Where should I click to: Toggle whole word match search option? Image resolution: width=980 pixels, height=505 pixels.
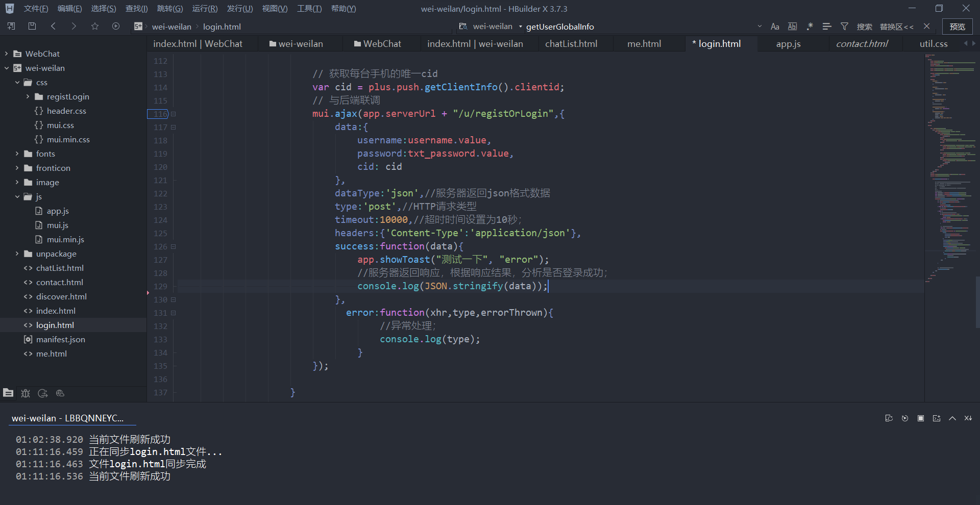(792, 27)
